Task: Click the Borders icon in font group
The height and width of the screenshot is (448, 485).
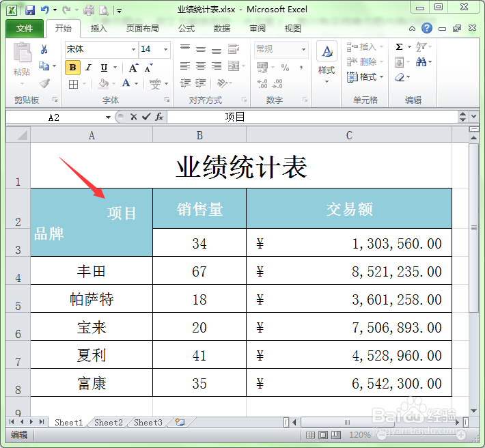Action: click(x=73, y=84)
